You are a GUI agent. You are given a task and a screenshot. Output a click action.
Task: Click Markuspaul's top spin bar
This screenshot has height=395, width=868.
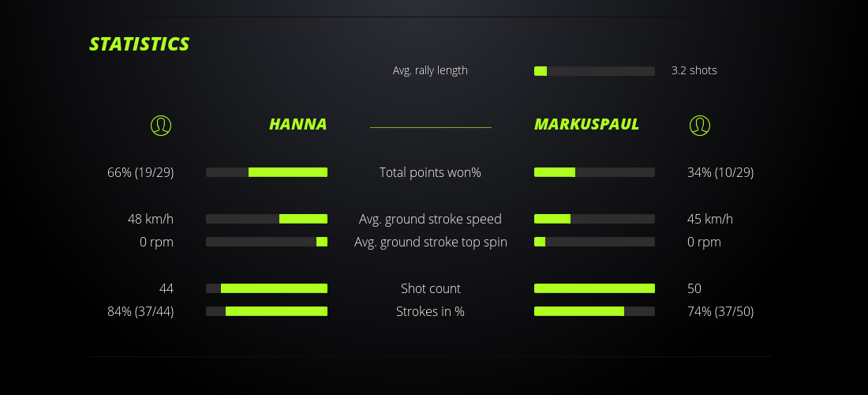(x=594, y=242)
